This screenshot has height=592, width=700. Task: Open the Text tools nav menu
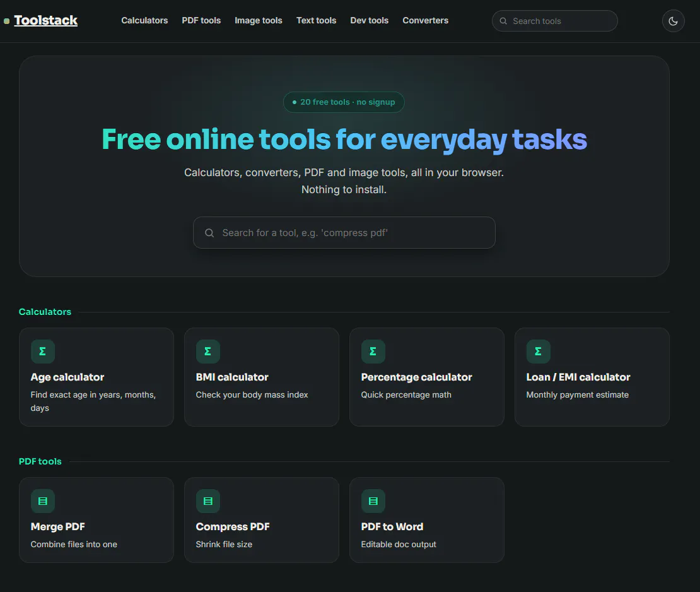click(316, 21)
